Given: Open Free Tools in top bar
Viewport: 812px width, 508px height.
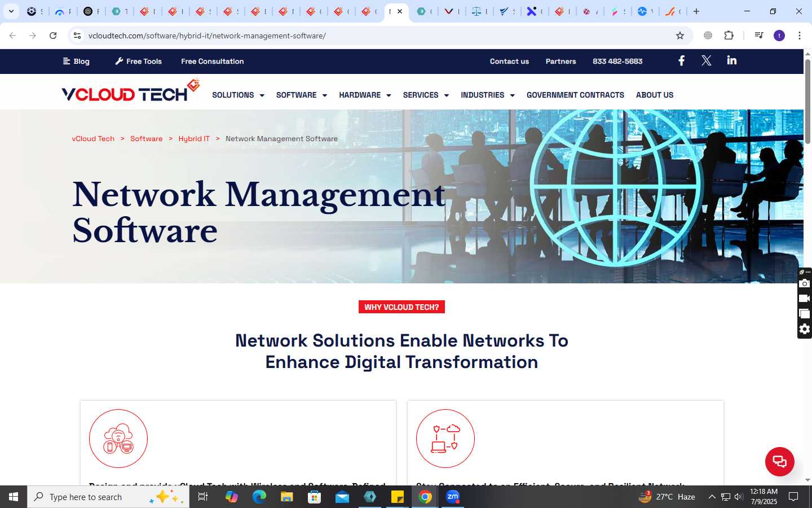Looking at the screenshot, I should (x=138, y=61).
